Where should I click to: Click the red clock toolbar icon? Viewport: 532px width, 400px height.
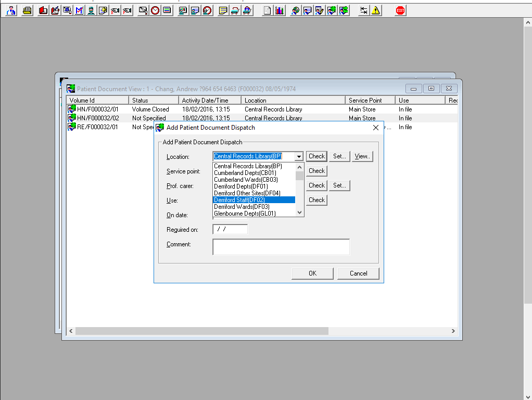pyautogui.click(x=155, y=10)
